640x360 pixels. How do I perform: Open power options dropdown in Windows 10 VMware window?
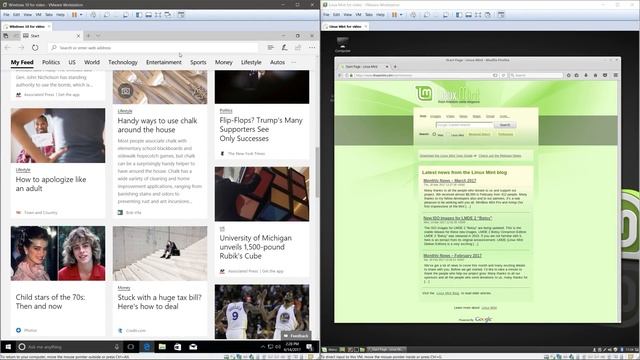(x=81, y=15)
